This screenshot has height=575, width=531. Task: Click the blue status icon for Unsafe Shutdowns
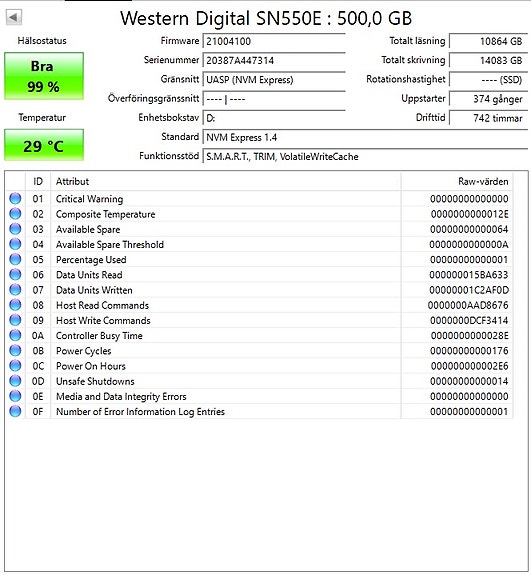click(15, 381)
